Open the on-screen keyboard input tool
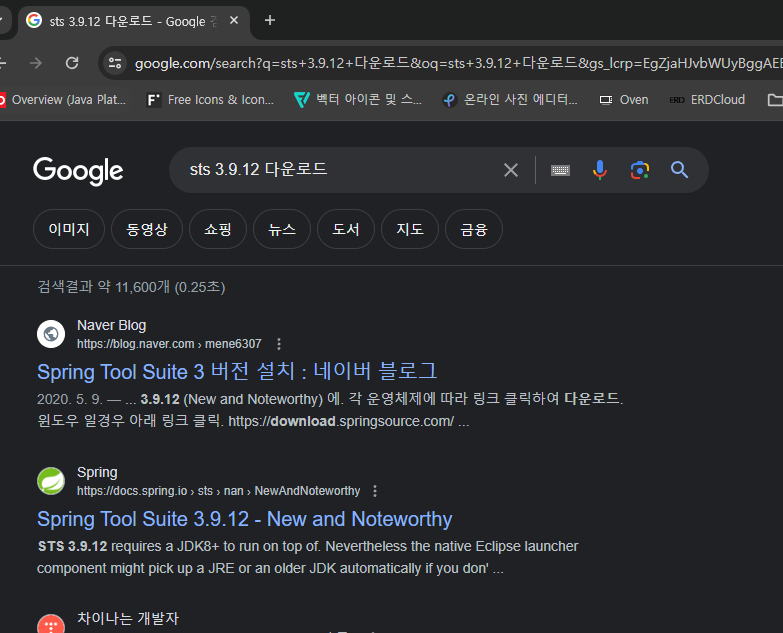The image size is (783, 633). point(560,170)
